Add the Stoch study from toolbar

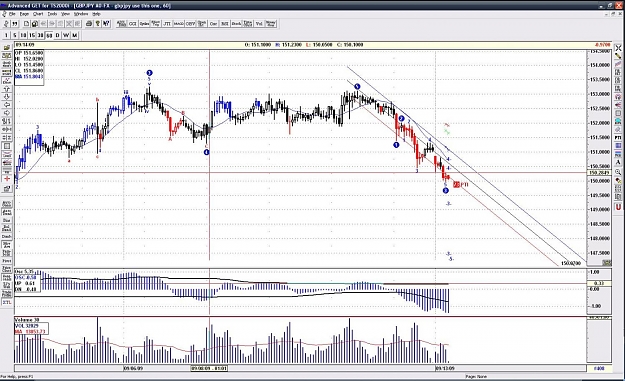[x=237, y=24]
